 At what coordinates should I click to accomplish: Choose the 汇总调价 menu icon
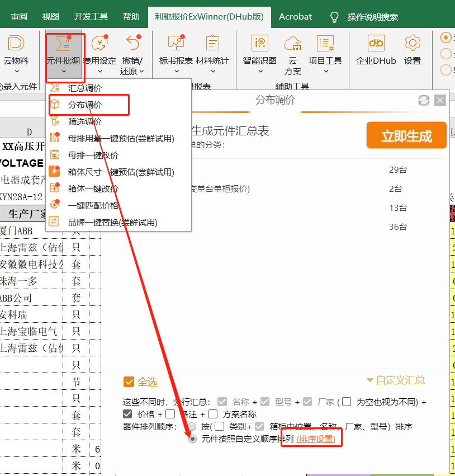(55, 88)
